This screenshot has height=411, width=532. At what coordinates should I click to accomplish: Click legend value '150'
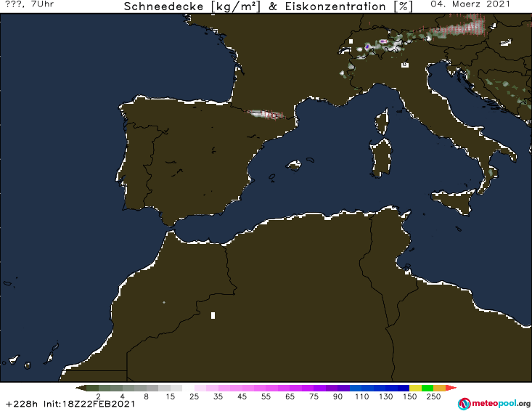(x=409, y=396)
